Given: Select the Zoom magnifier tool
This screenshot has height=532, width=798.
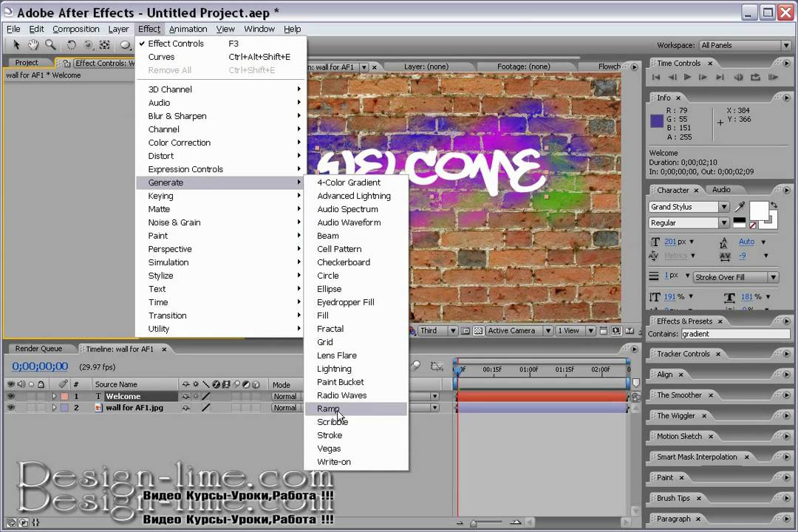Looking at the screenshot, I should pyautogui.click(x=50, y=45).
